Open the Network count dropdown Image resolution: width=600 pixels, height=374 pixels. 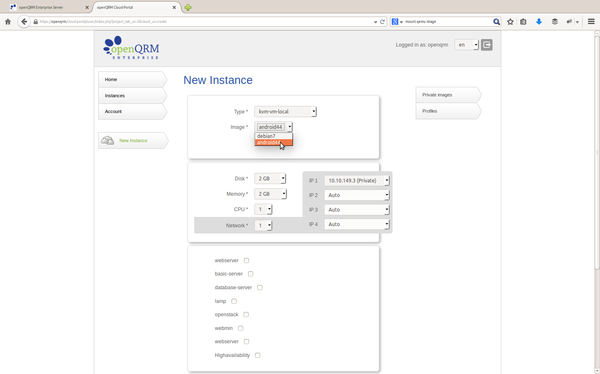click(263, 225)
